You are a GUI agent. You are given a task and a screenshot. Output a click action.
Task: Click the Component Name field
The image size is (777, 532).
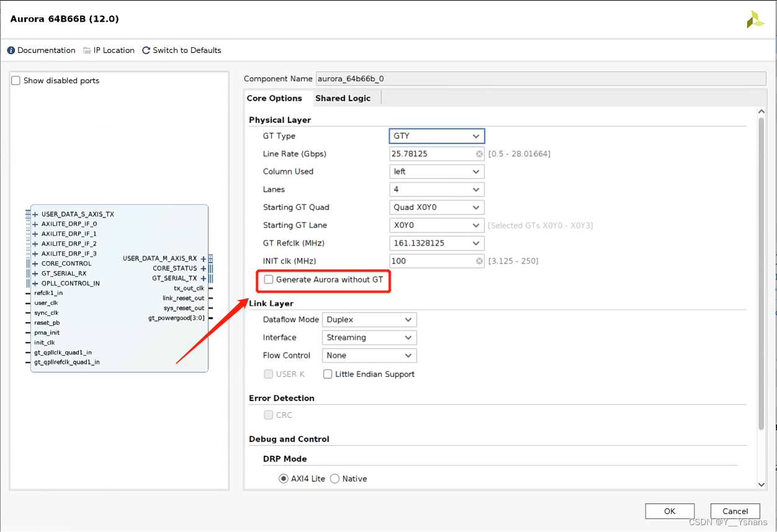pyautogui.click(x=541, y=79)
